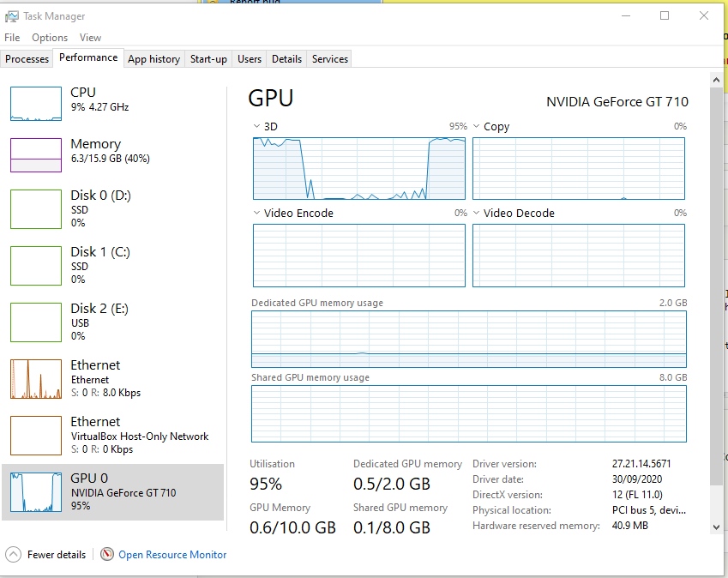Select the Disk 1 (C:) graph thumbnail
This screenshot has width=728, height=578.
[x=36, y=266]
